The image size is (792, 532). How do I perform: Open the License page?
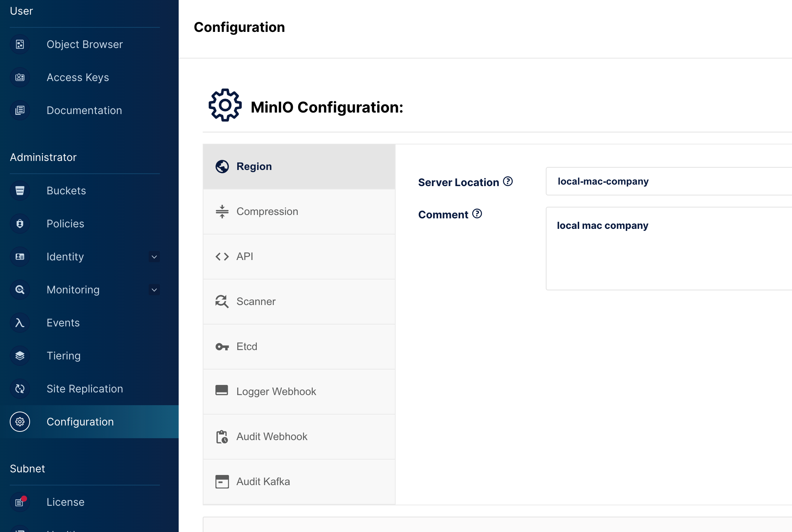[x=89, y=502]
